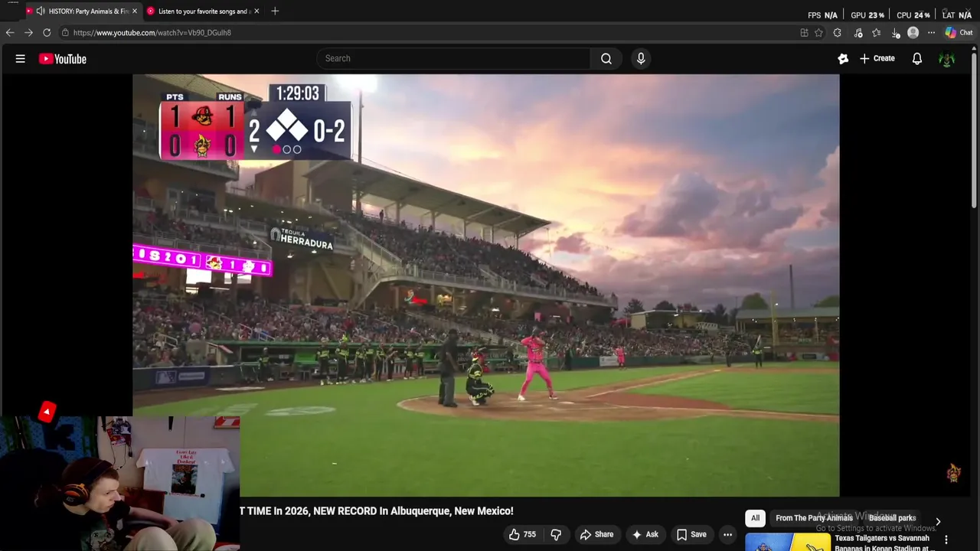Share the video
The image size is (980, 551).
point(596,534)
